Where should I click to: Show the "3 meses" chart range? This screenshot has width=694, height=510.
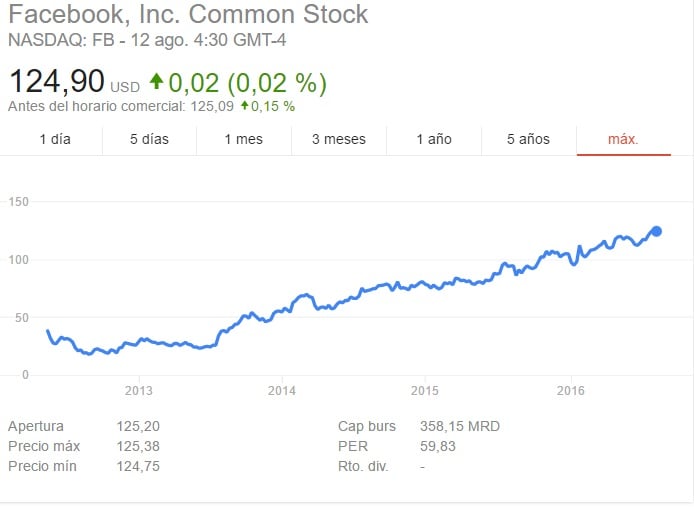tap(338, 139)
